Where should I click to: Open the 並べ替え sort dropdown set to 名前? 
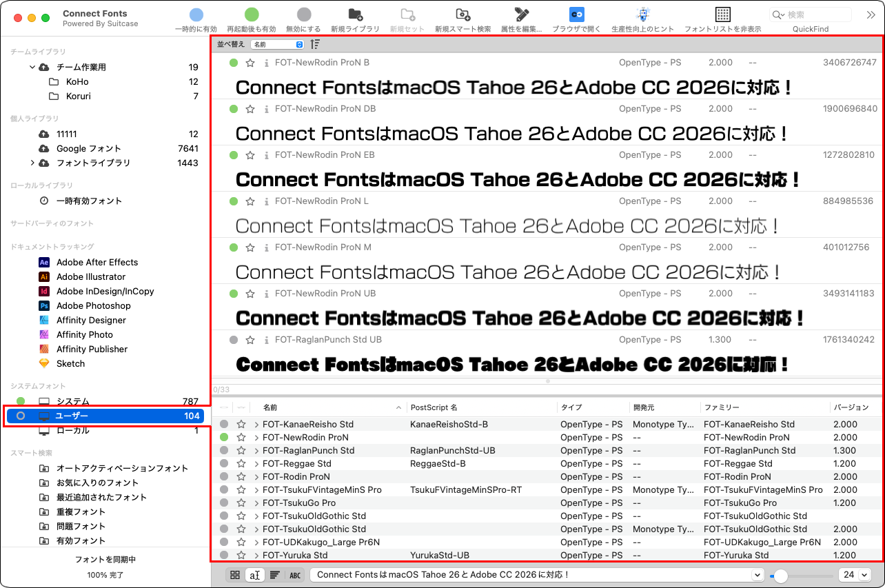coord(277,44)
